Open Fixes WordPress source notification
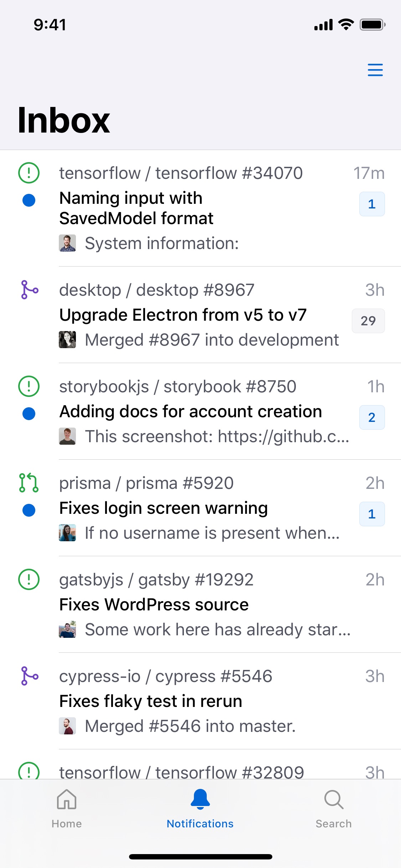The height and width of the screenshot is (868, 401). coord(154,604)
